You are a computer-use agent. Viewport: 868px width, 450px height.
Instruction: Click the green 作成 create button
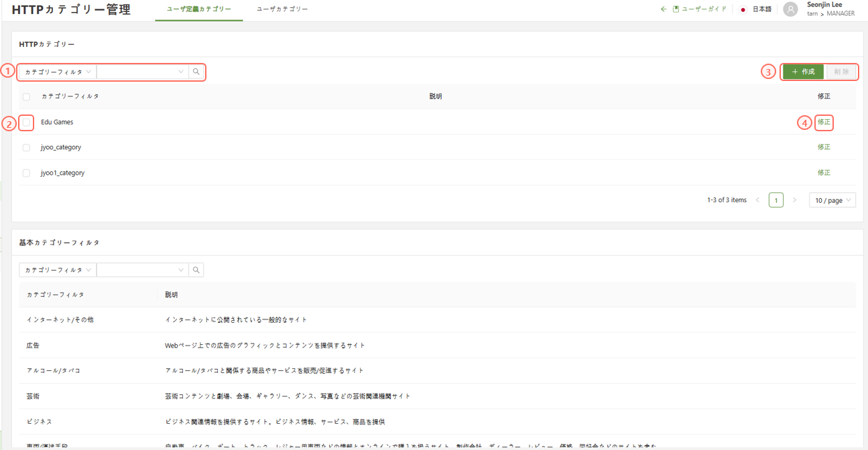point(803,72)
